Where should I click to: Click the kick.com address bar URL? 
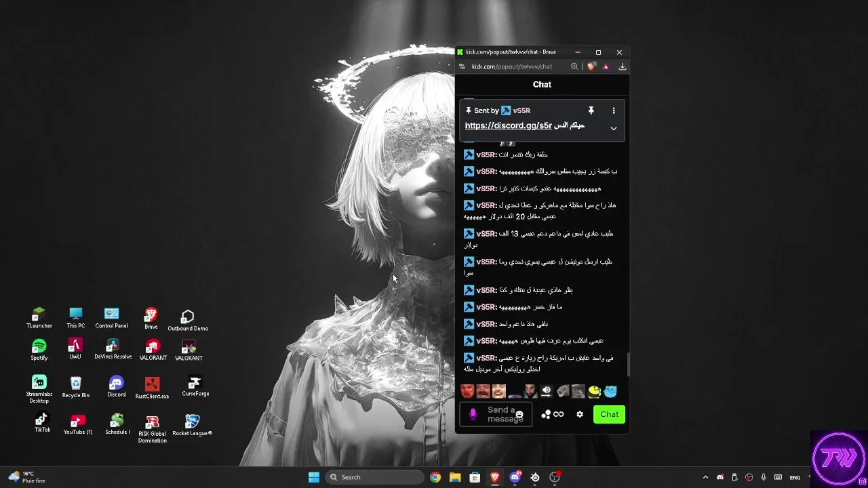click(x=512, y=66)
